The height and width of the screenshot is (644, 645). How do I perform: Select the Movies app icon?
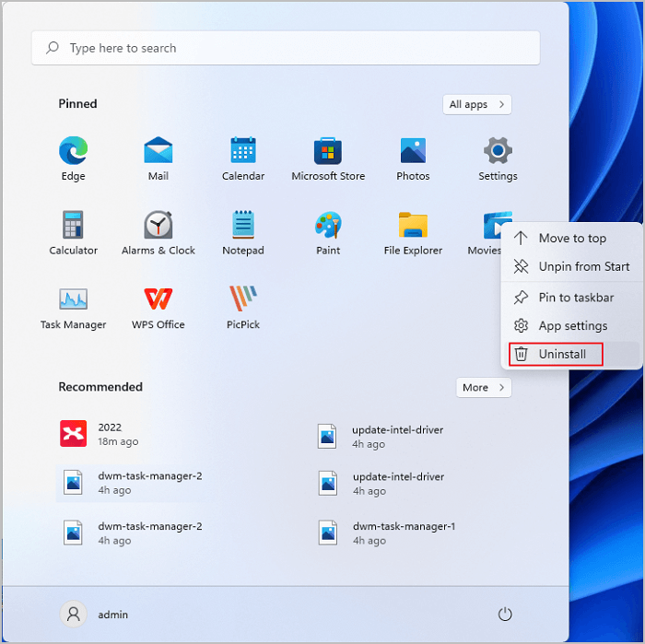click(491, 225)
